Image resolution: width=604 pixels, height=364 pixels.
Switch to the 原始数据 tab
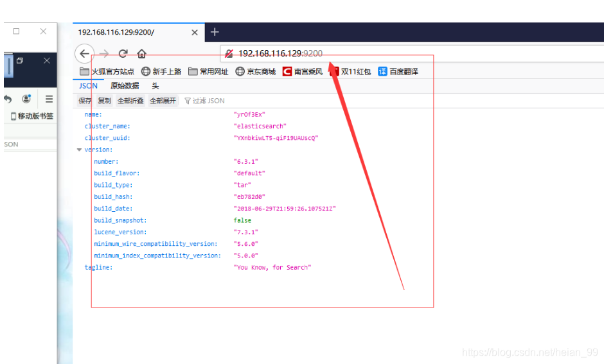point(125,86)
